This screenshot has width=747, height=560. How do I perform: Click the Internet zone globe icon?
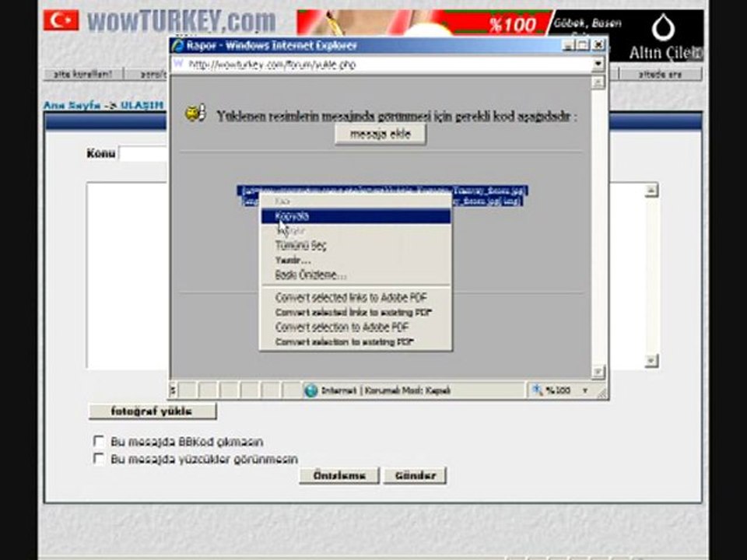pos(311,390)
